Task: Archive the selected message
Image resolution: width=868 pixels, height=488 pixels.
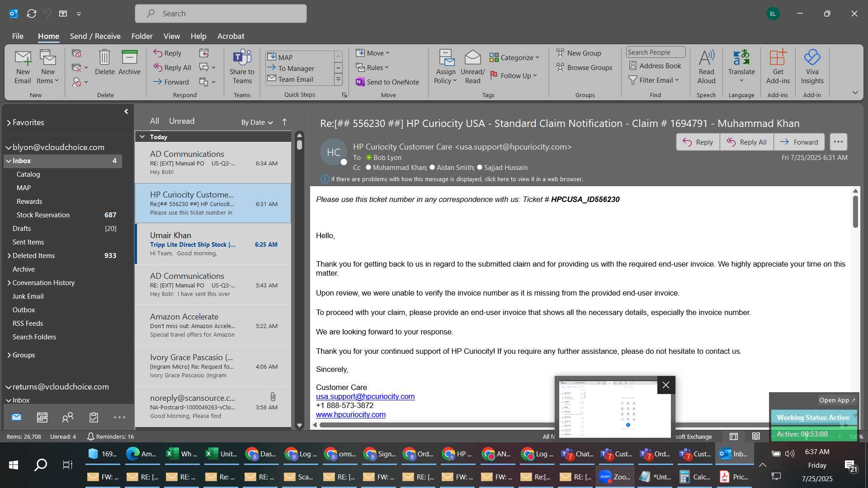Action: tap(129, 62)
